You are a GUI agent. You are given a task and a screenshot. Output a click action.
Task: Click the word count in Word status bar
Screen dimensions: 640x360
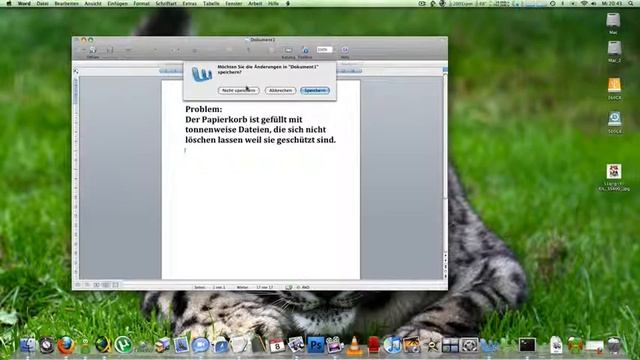click(254, 287)
